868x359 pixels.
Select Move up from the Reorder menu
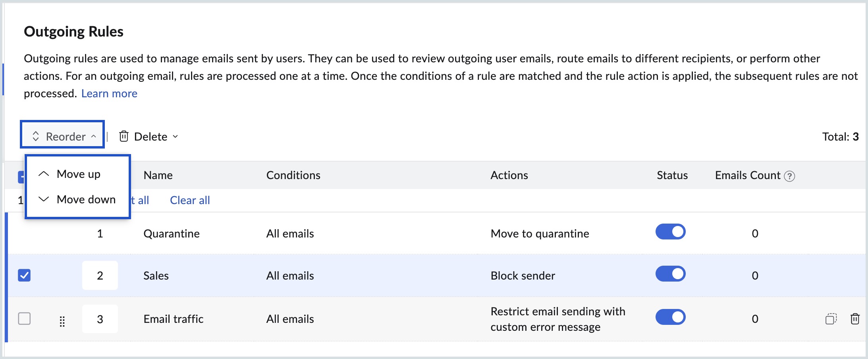point(79,174)
